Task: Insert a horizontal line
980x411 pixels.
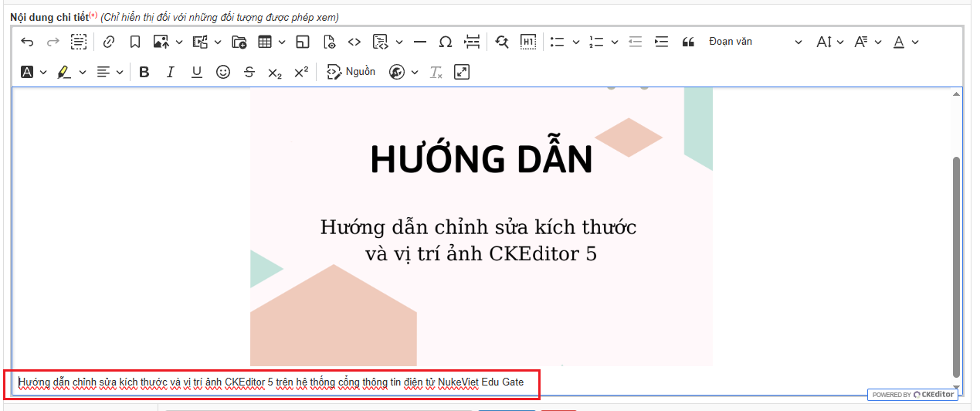Action: click(420, 42)
